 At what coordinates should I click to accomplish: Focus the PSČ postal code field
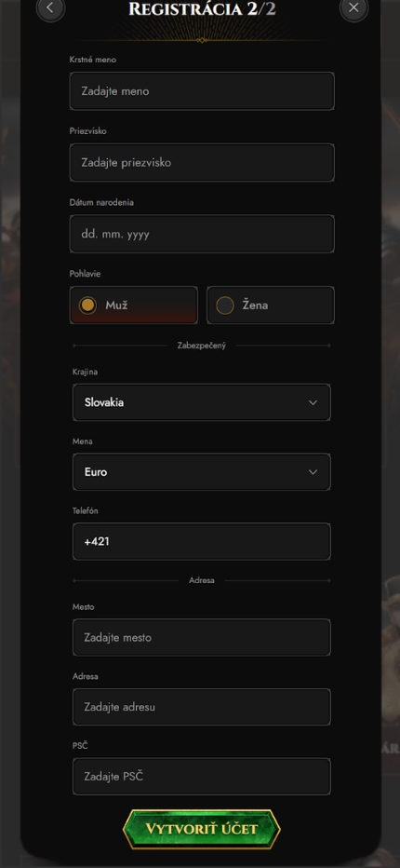201,777
